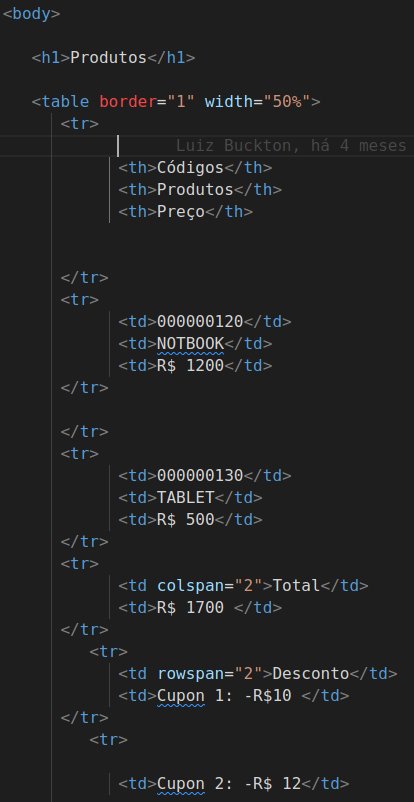Click the Preço table header text

(x=181, y=212)
